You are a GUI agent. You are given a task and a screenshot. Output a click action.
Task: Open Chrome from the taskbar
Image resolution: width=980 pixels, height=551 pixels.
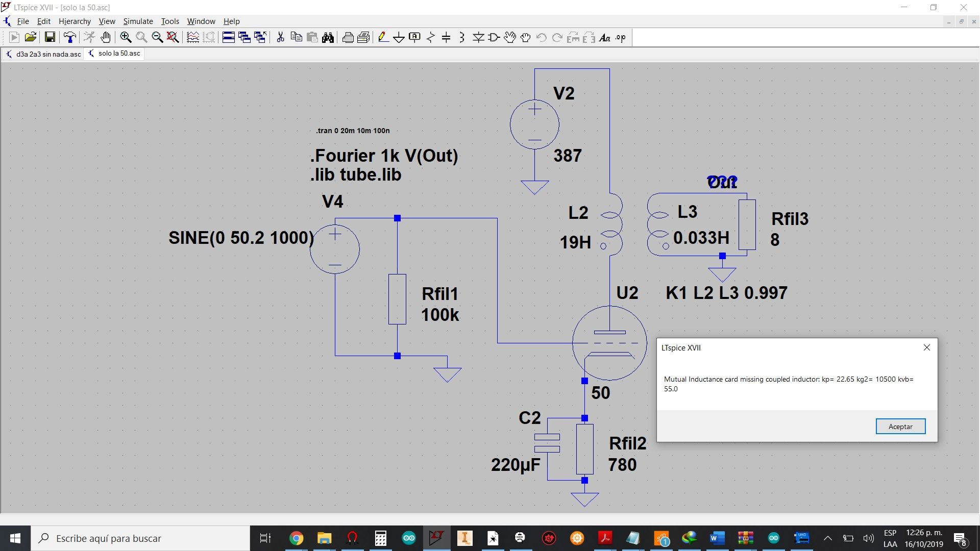click(x=296, y=538)
